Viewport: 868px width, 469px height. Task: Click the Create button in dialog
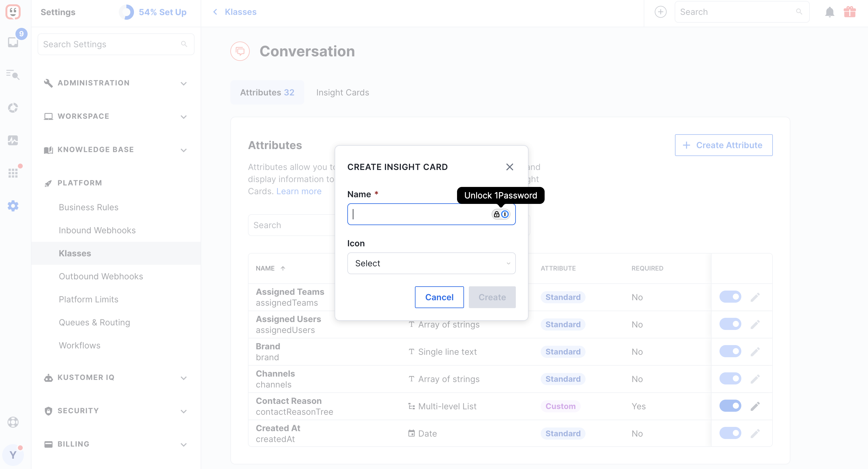point(492,297)
